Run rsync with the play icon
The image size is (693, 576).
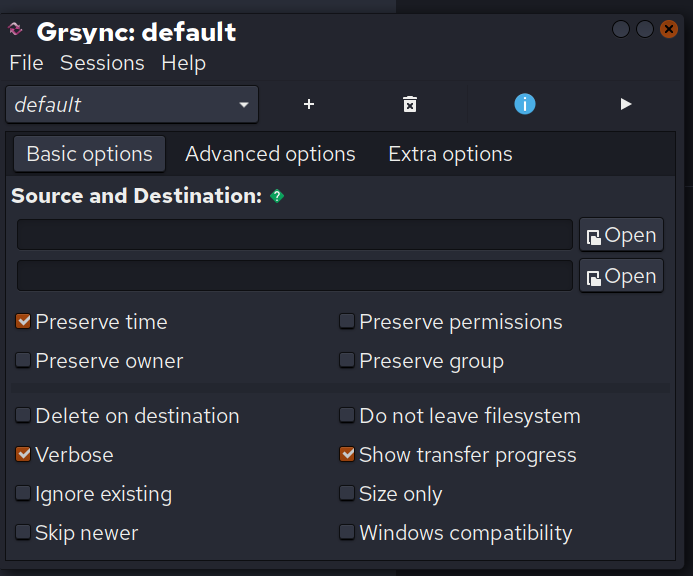pyautogui.click(x=626, y=104)
